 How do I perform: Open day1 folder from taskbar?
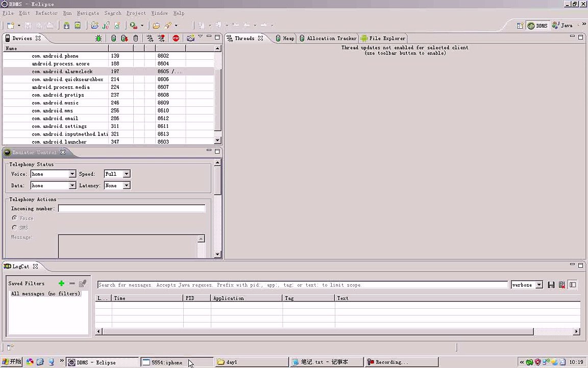point(252,362)
